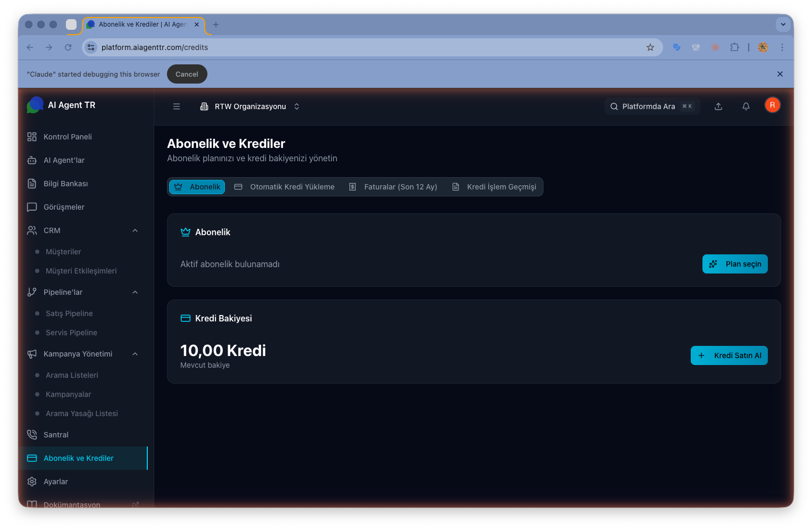Click the Kampanya Yönetimi megaphone icon
Screen dimensions: 812x530
coord(32,354)
